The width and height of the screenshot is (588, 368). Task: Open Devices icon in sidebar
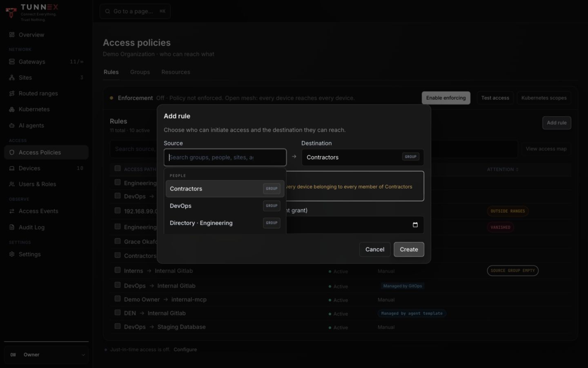[12, 168]
